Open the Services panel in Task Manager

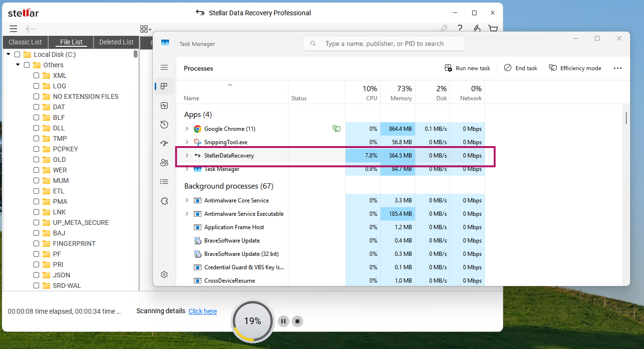point(164,201)
